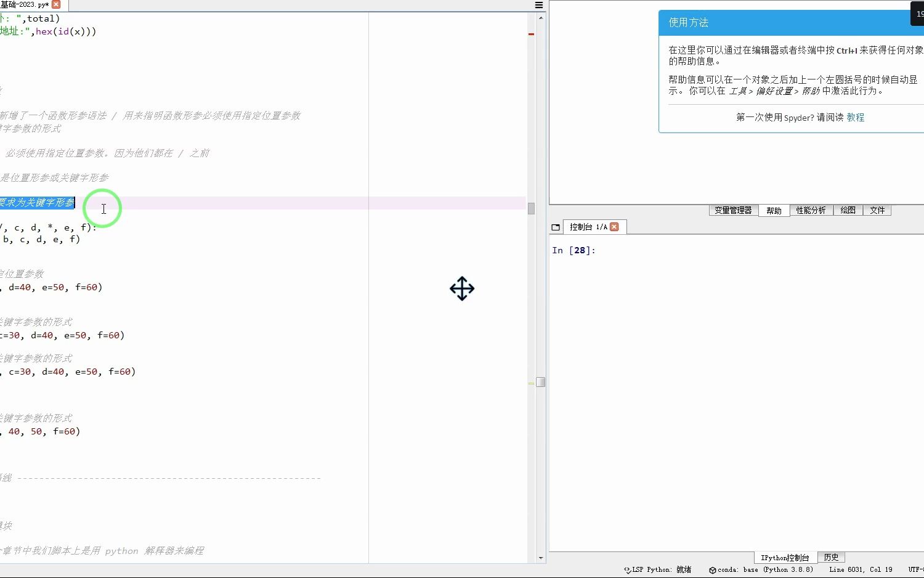This screenshot has width=924, height=578.
Task: Click the highlighted 要求为关键字形参 comment line
Action: tap(37, 203)
